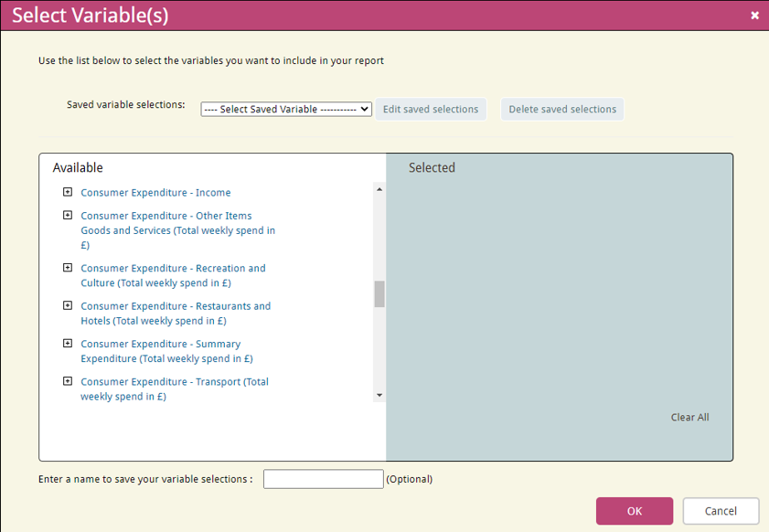Open the Select Saved Variable dropdown
The height and width of the screenshot is (532, 769).
pyautogui.click(x=286, y=109)
